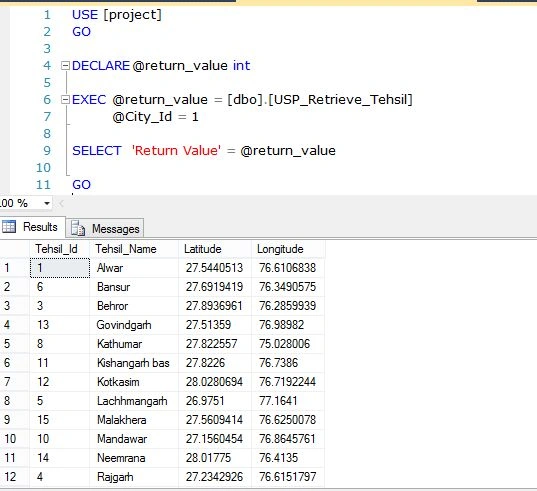Collapse the EXEC statement block
This screenshot has width=537, height=491.
(65, 100)
